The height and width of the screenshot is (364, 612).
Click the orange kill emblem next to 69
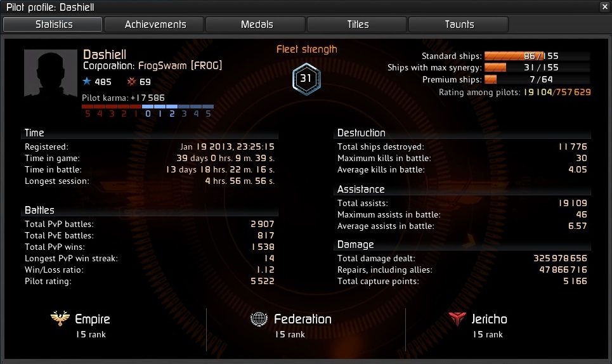[x=131, y=81]
